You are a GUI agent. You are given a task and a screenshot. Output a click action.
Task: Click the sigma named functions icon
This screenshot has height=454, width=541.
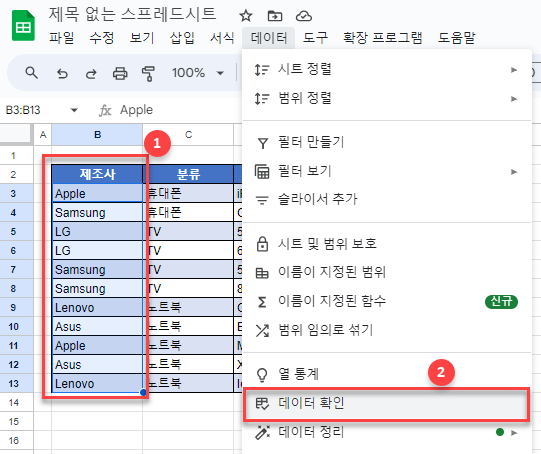click(x=262, y=302)
